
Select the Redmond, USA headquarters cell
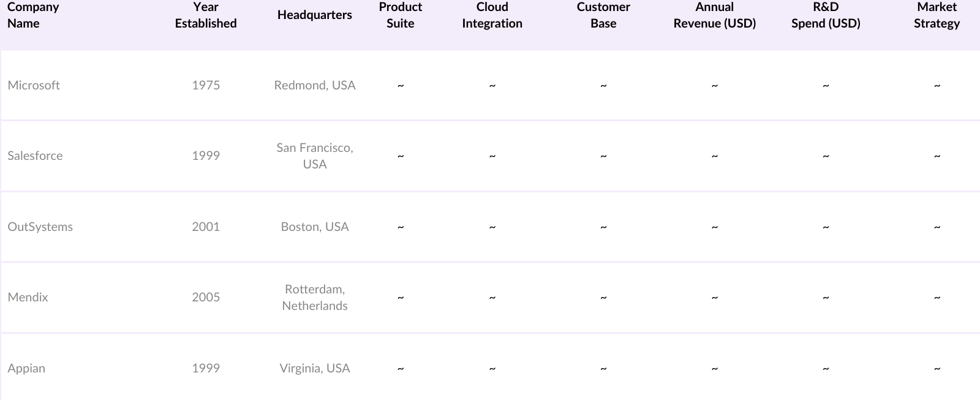314,85
